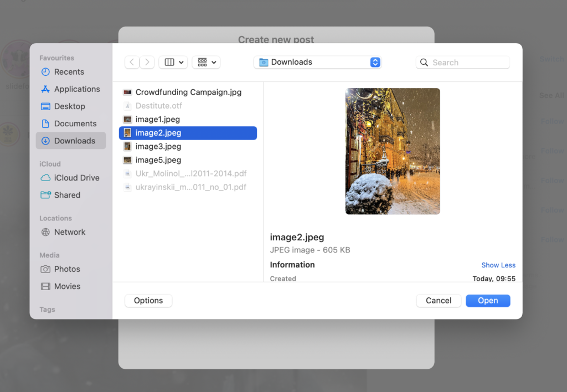Go forward with the right chevron button

147,62
